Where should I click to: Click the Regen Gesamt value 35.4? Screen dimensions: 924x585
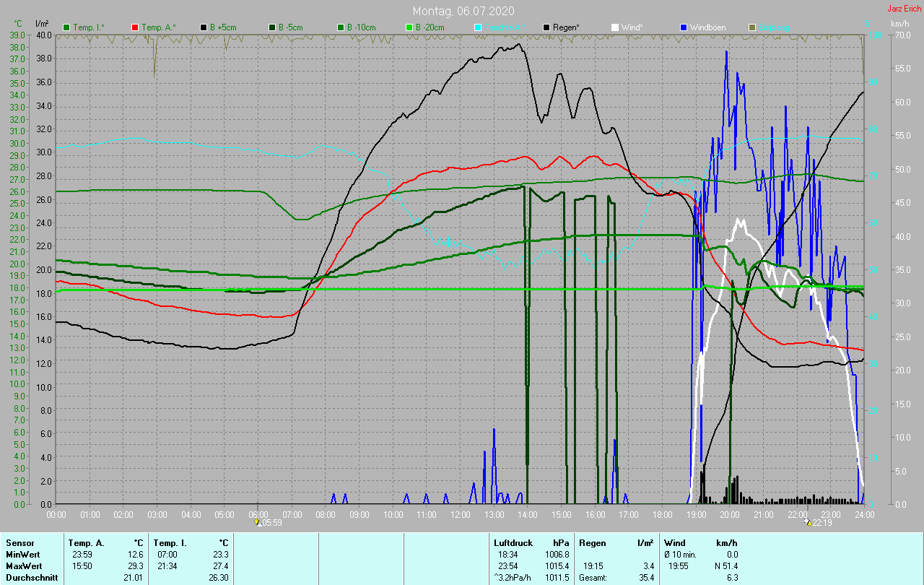point(646,578)
